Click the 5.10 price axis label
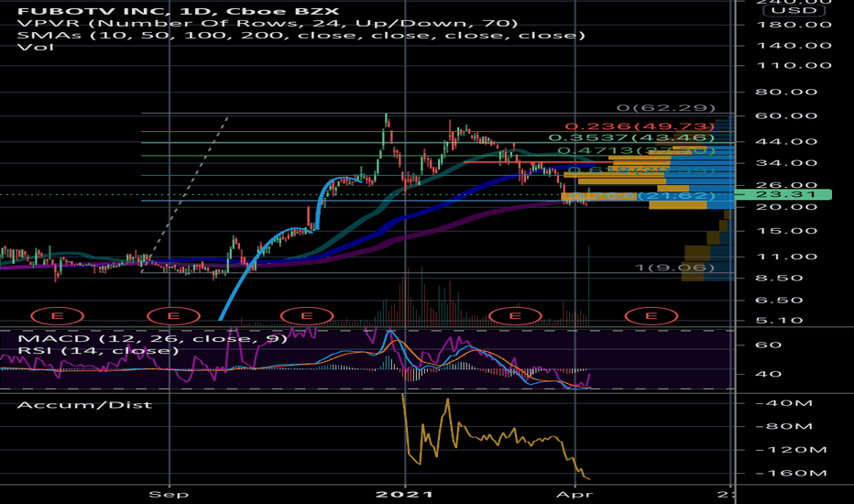The height and width of the screenshot is (504, 854). (x=779, y=321)
